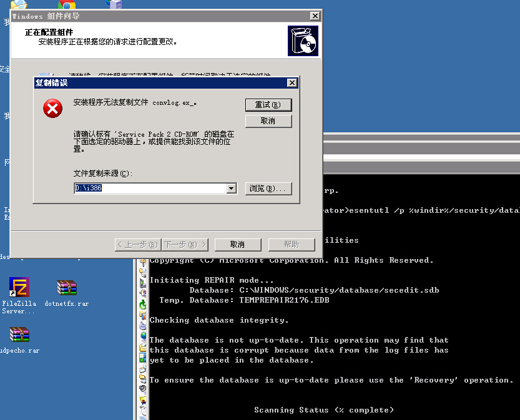Click 'Initiating REPAIR mode...' in the console
This screenshot has width=520, height=420.
click(212, 280)
